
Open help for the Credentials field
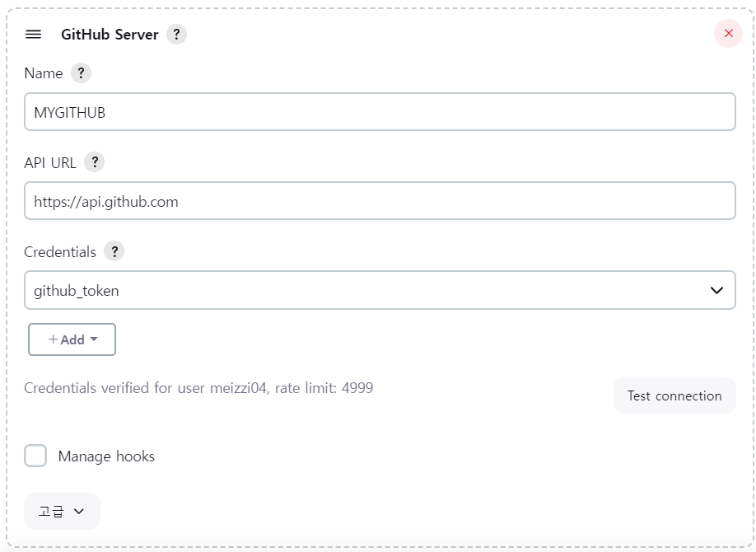click(114, 251)
